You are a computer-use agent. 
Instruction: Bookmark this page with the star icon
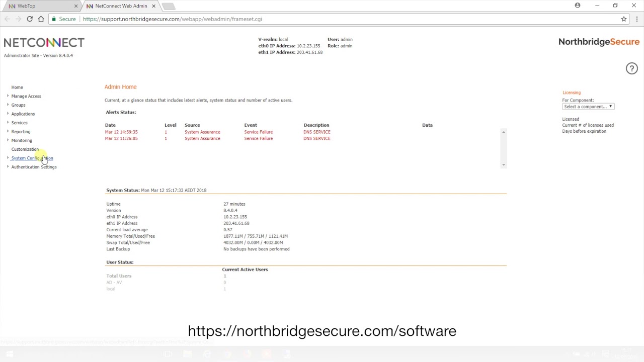624,19
